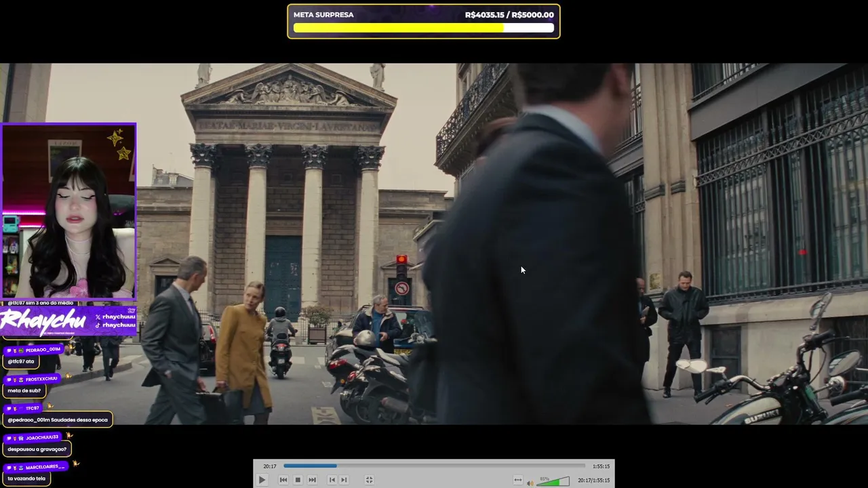
Task: Click the chat message 'ta vazando tela'
Action: click(x=26, y=479)
